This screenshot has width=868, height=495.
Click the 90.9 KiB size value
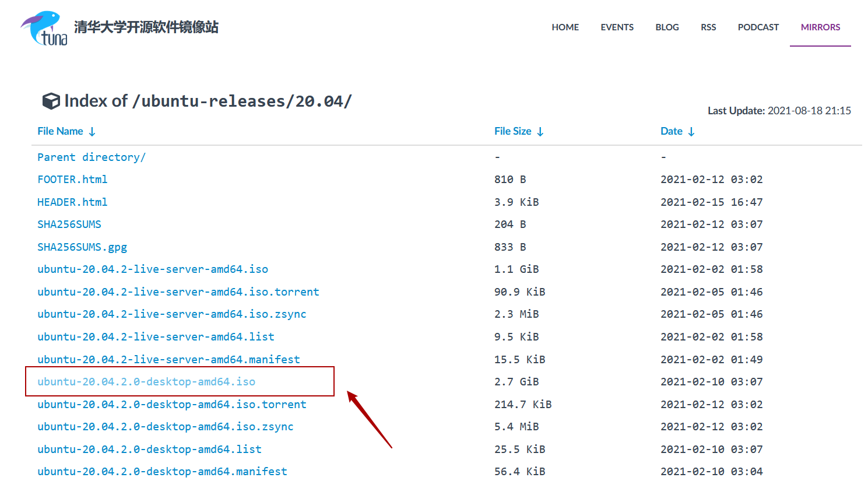click(x=520, y=292)
